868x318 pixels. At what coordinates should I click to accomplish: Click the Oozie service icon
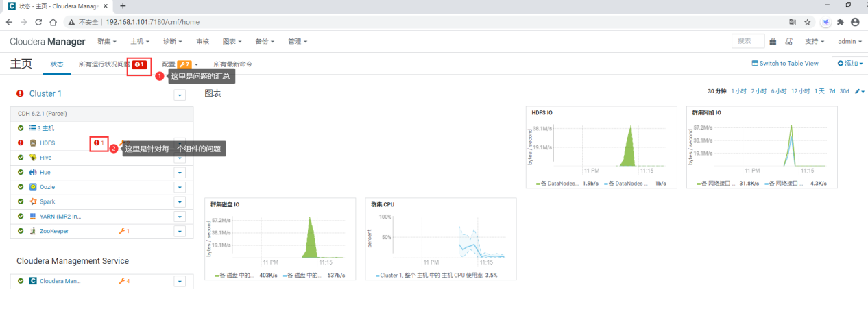click(33, 186)
